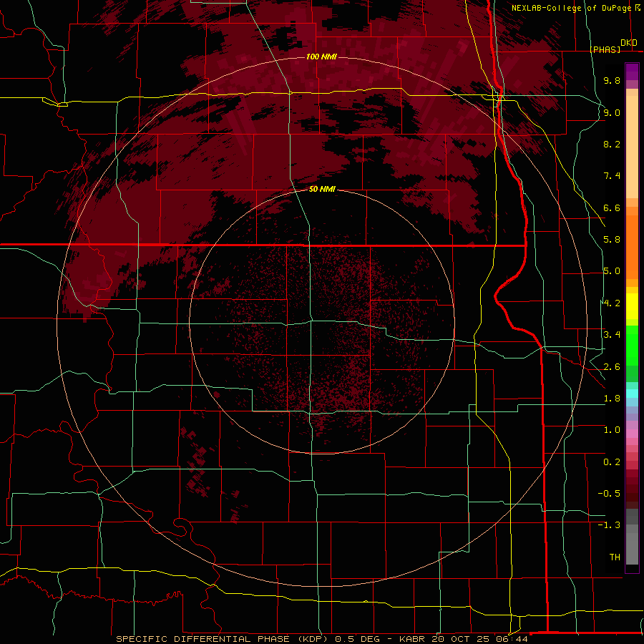Image resolution: width=644 pixels, height=644 pixels.
Task: Click the 0.2 value on the color scale
Action: [612, 462]
